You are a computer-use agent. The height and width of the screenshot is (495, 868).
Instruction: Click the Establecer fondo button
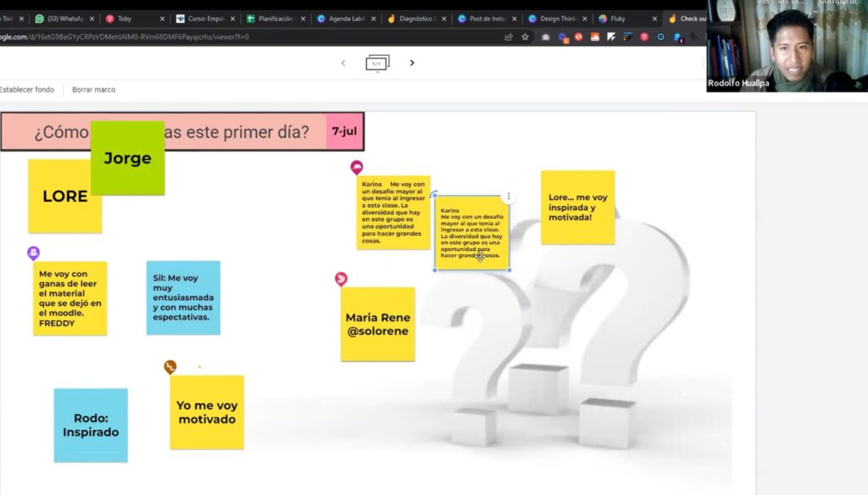27,90
